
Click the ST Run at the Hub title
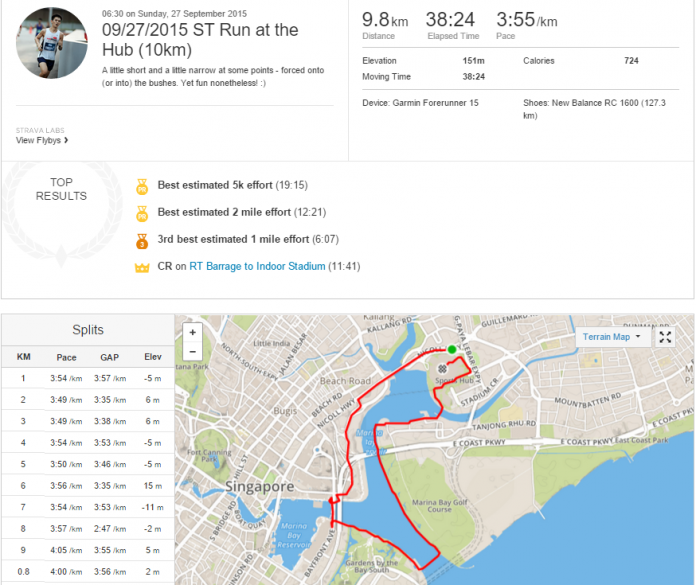[200, 40]
